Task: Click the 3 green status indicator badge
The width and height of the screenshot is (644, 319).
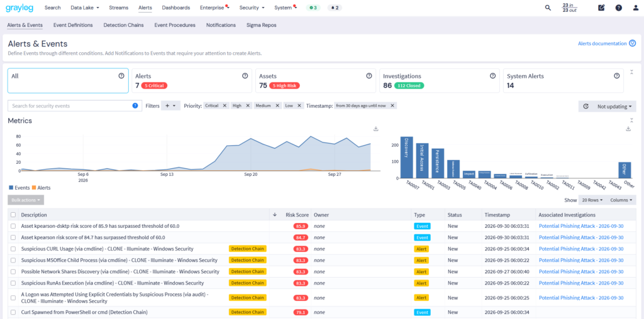Action: pyautogui.click(x=313, y=8)
